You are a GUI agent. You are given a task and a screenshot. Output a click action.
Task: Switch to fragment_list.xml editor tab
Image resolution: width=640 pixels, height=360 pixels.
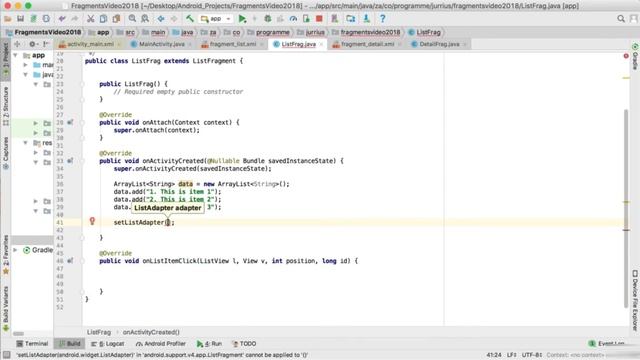click(x=233, y=44)
